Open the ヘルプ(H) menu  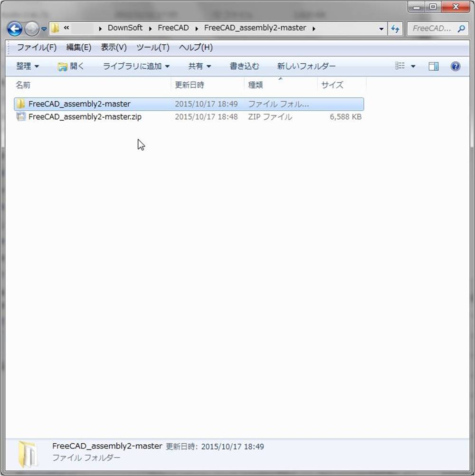[x=196, y=48]
